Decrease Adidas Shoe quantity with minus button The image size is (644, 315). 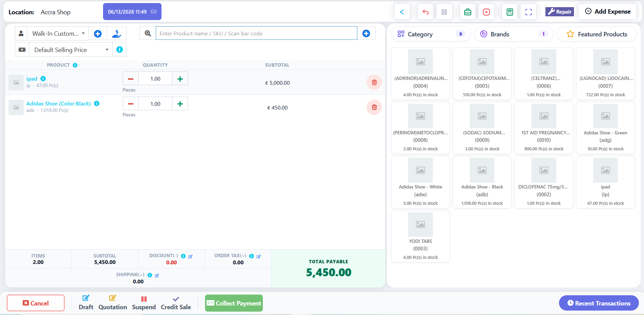pyautogui.click(x=131, y=104)
